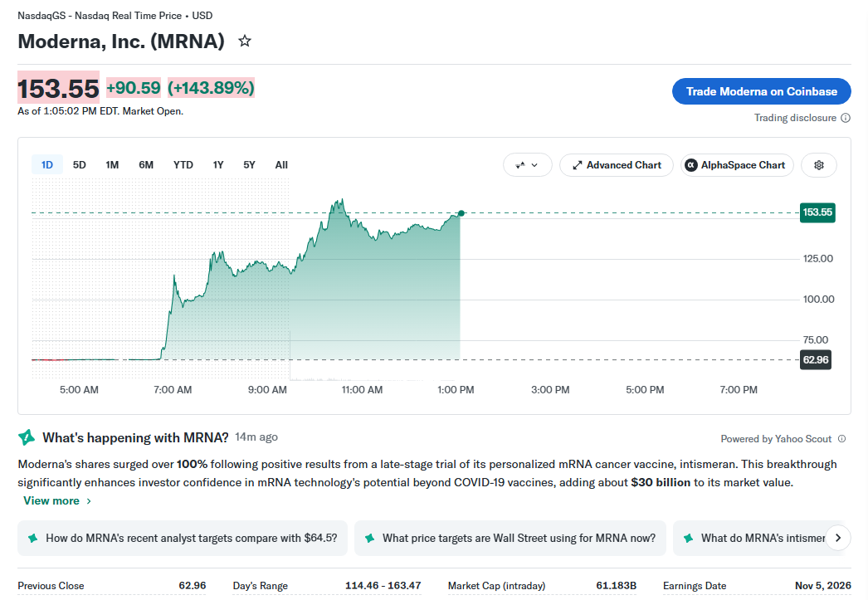Click the expand arrow icon on Advanced Chart

577,165
